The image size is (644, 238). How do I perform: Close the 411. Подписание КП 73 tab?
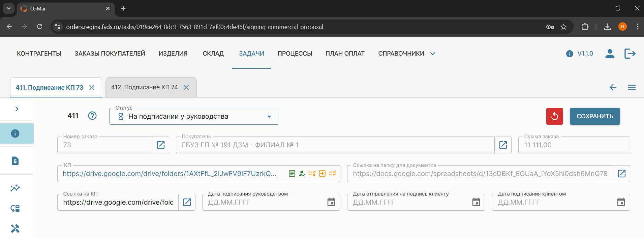coord(92,88)
